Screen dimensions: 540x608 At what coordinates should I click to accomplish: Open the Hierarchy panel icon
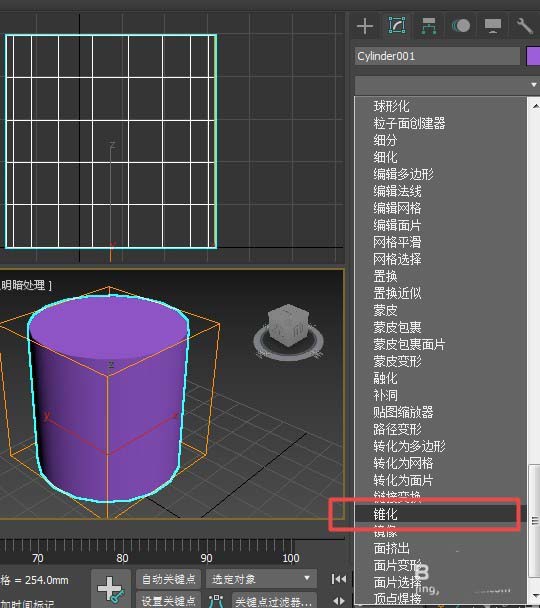point(428,26)
